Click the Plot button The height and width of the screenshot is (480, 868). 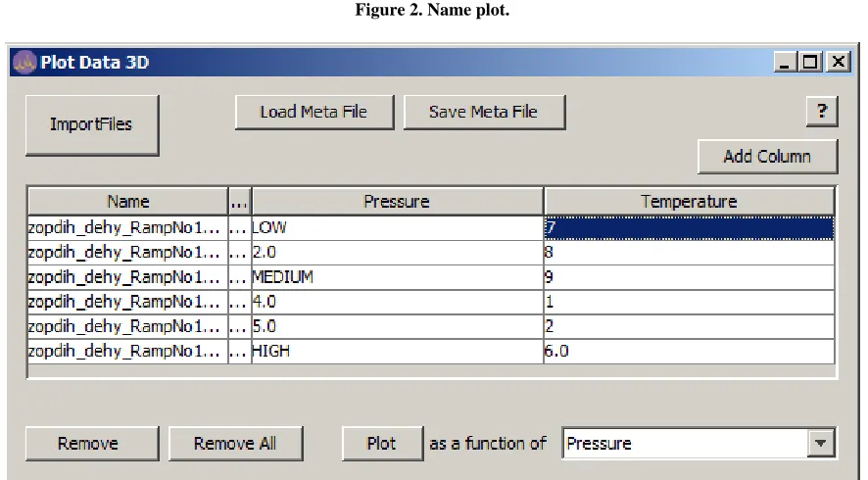(382, 444)
